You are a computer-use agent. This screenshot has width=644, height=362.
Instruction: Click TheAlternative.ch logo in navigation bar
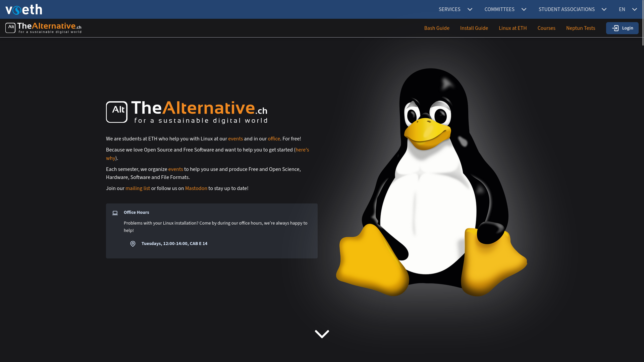coord(43,28)
